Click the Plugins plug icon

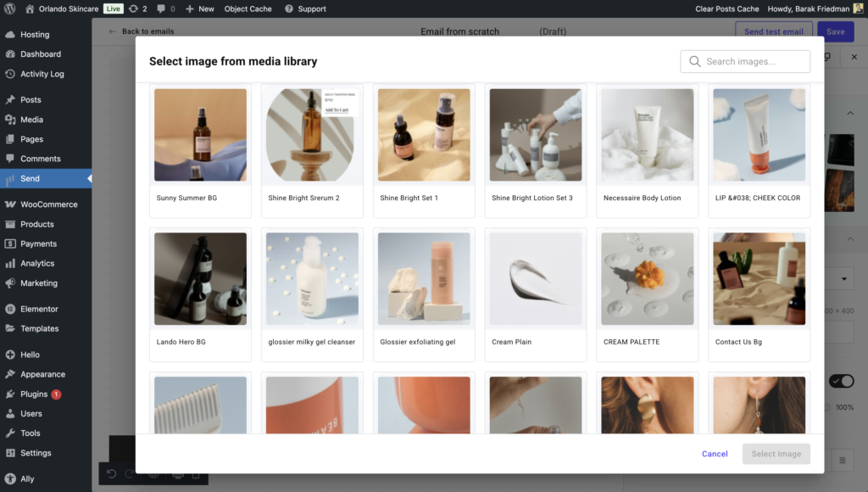pyautogui.click(x=10, y=394)
